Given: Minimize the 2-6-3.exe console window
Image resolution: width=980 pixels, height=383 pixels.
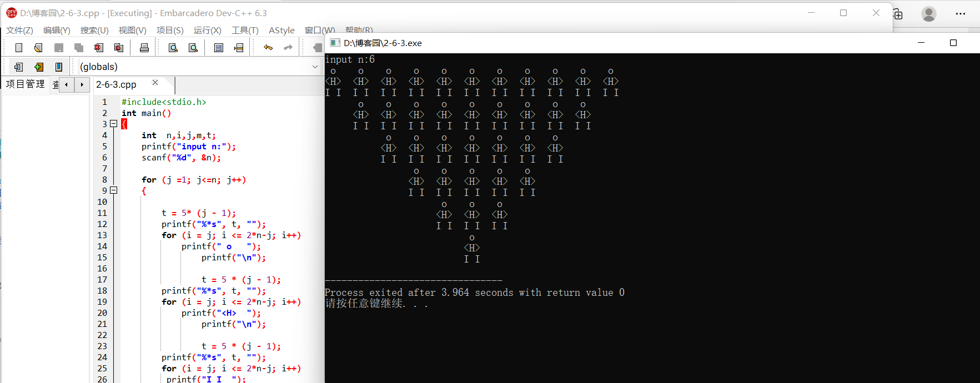Looking at the screenshot, I should click(921, 43).
